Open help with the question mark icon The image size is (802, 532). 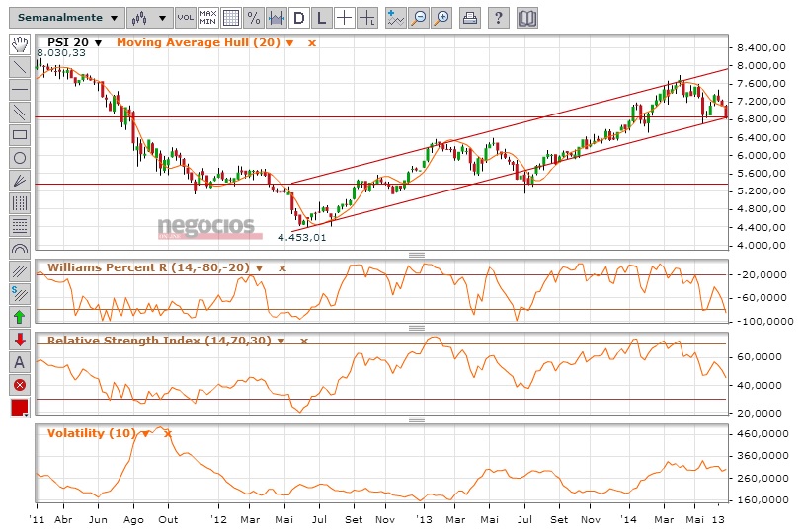pyautogui.click(x=498, y=18)
